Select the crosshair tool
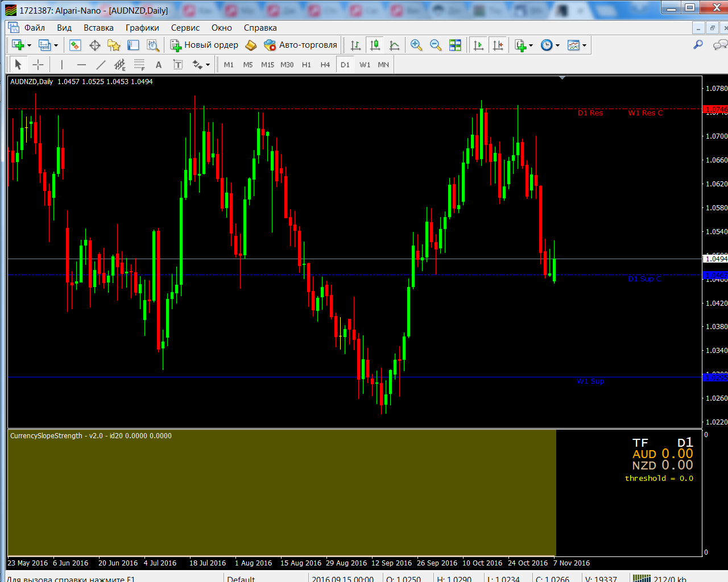The image size is (728, 582). 38,64
